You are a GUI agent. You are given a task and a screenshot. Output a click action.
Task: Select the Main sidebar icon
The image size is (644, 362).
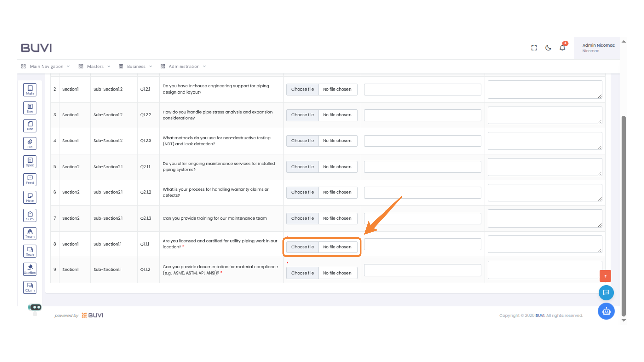tap(30, 89)
